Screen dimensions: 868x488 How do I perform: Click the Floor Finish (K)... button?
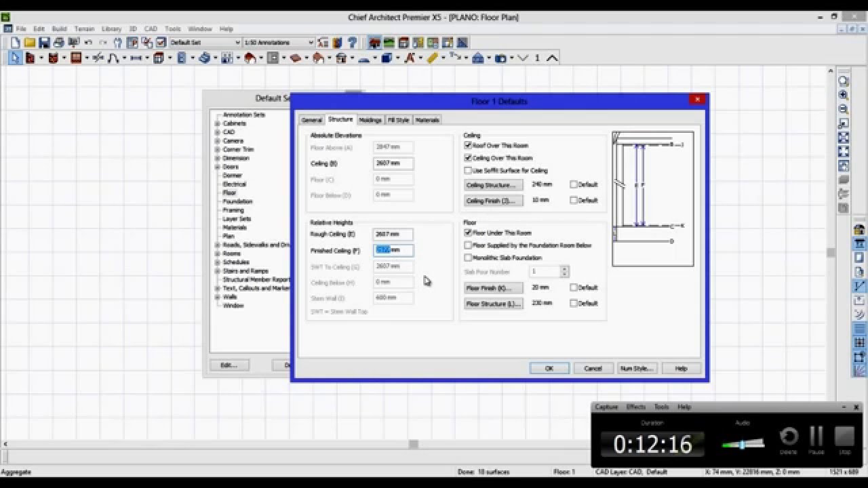(x=494, y=288)
